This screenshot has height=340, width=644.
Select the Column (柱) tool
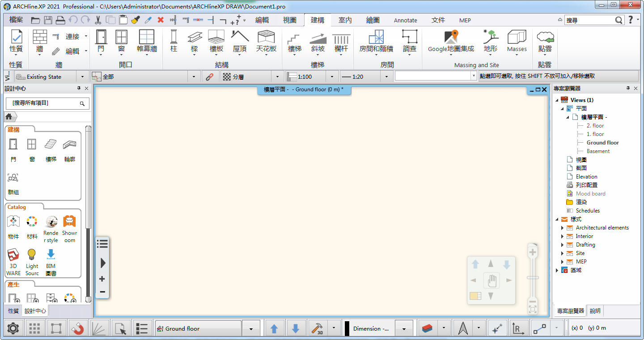pos(174,41)
